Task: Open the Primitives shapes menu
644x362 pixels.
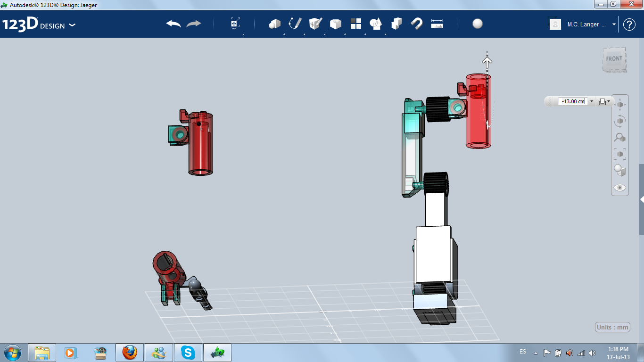Action: (x=274, y=24)
